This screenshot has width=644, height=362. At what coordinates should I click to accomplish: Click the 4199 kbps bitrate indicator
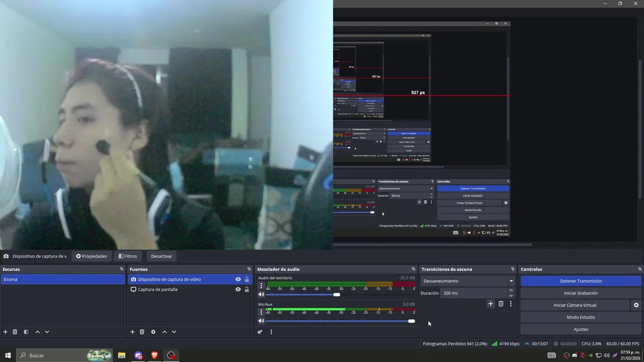click(506, 344)
